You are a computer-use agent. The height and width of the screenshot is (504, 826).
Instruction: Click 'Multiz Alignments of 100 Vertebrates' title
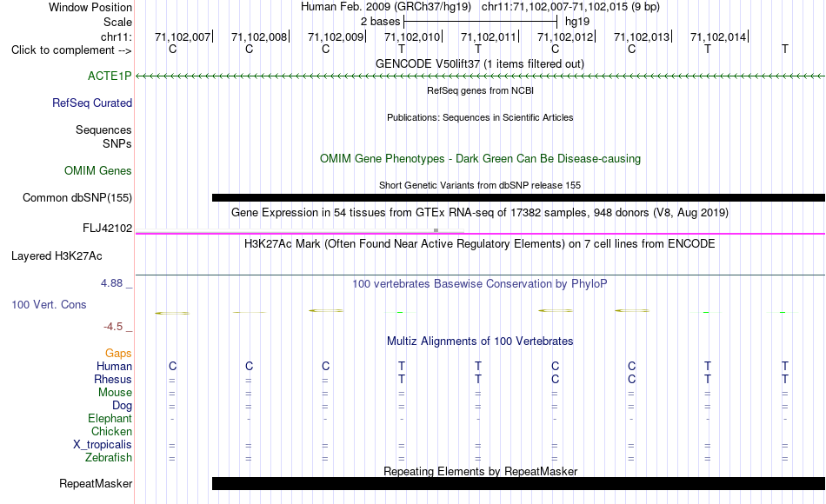tap(480, 342)
